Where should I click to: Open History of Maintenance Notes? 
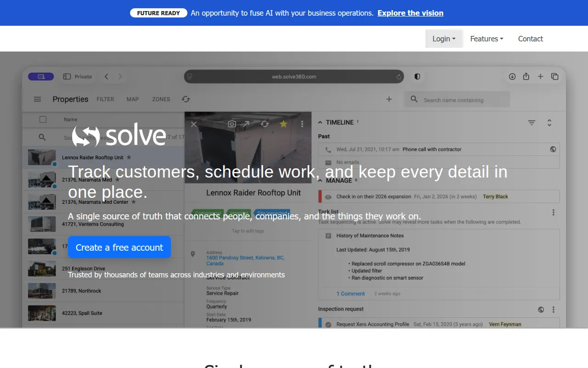[370, 236]
